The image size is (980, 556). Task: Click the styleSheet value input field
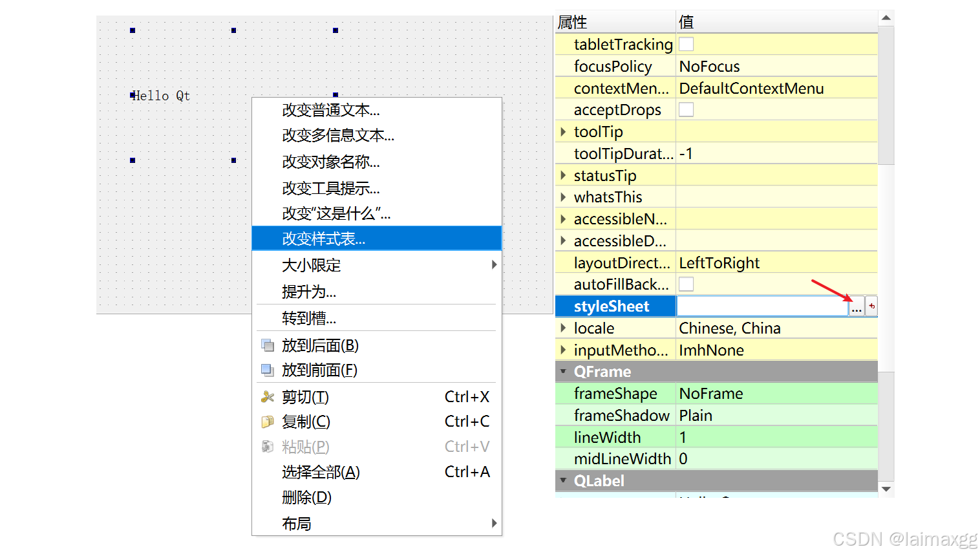(762, 306)
